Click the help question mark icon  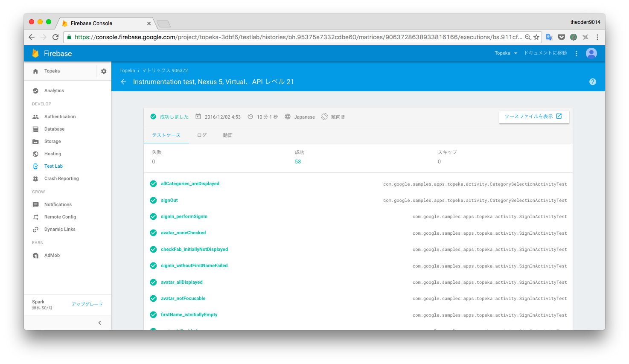point(593,82)
